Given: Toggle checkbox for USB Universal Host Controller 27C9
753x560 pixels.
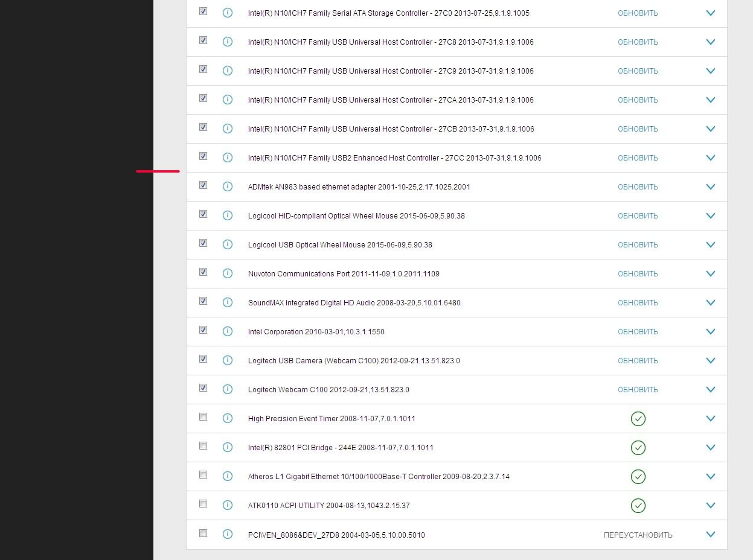Looking at the screenshot, I should 203,69.
